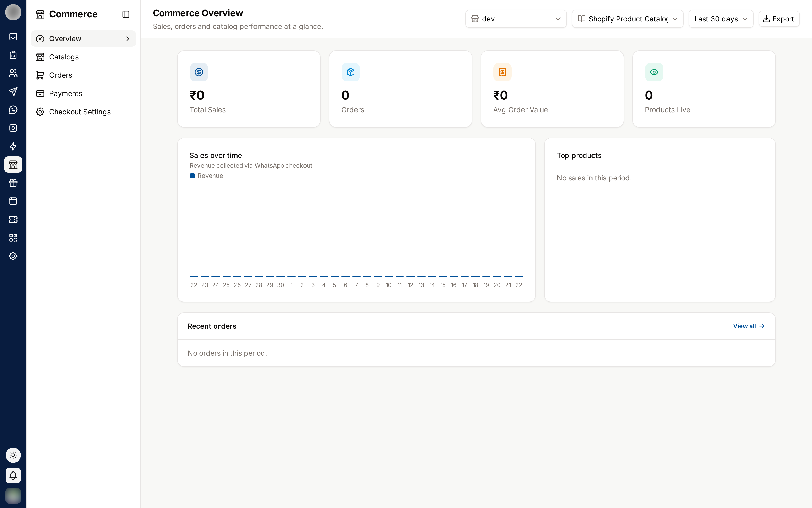
Task: Open the QR code icon in rail
Action: click(13, 238)
